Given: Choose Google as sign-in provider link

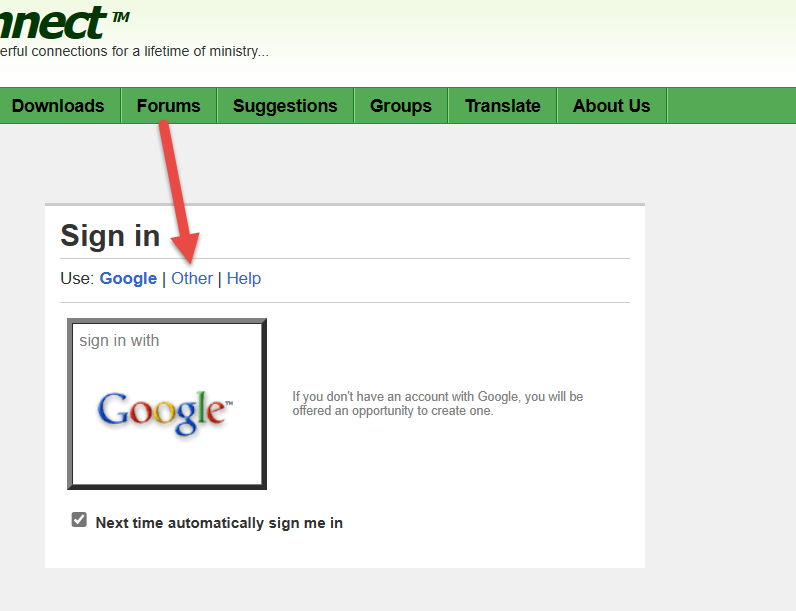Looking at the screenshot, I should tap(128, 278).
